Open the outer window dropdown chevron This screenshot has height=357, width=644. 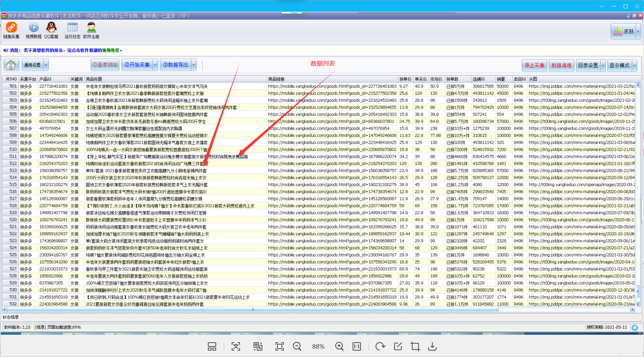(602, 6)
